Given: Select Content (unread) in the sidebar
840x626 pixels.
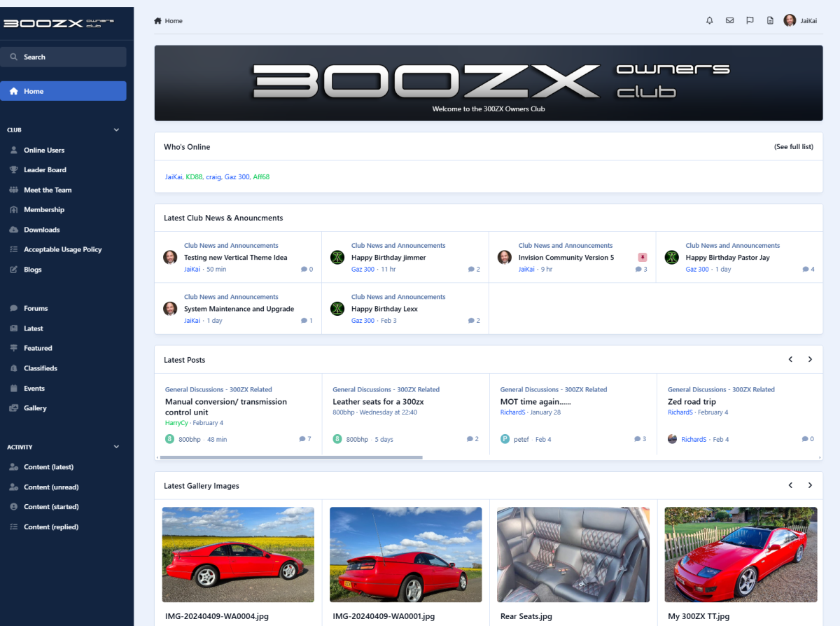Looking at the screenshot, I should click(51, 487).
